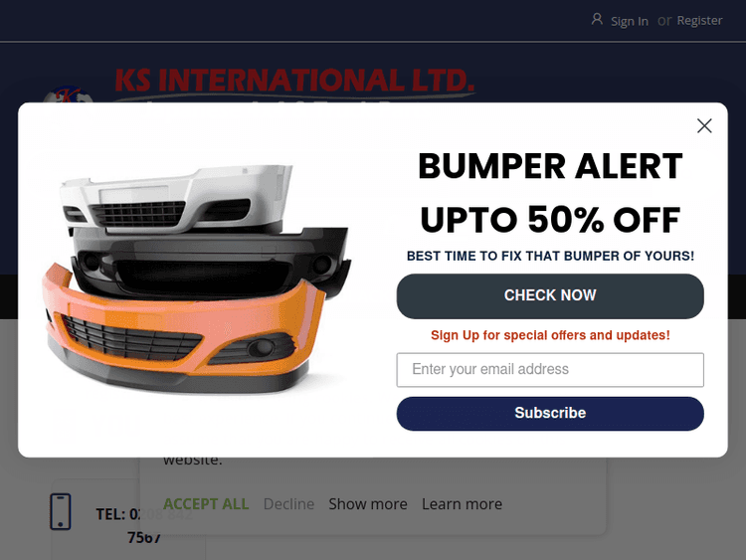
Task: Decline cookies in the consent banner
Action: click(288, 504)
